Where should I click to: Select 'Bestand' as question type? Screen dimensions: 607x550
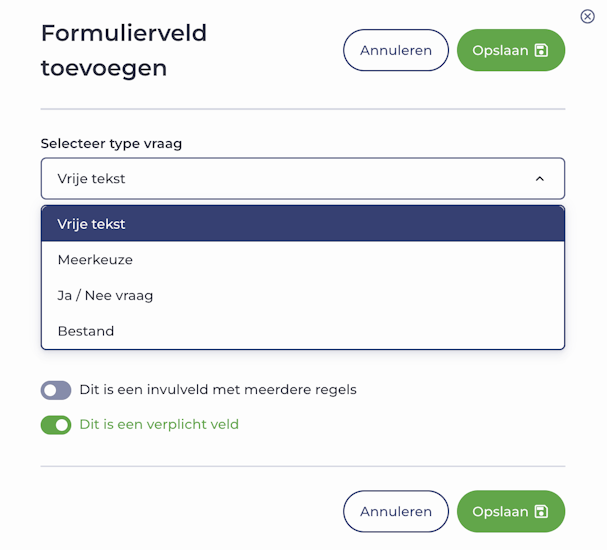87,331
